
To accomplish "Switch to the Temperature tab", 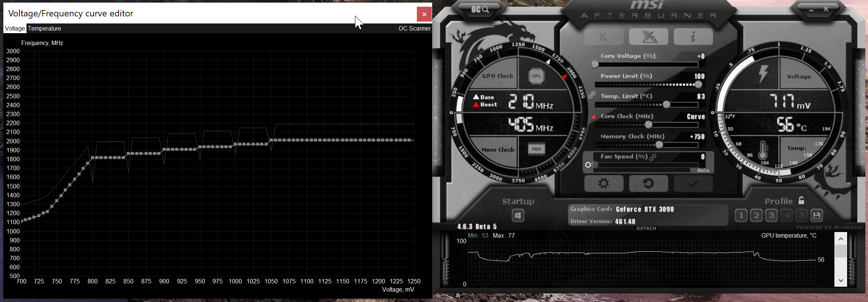I will 44,28.
